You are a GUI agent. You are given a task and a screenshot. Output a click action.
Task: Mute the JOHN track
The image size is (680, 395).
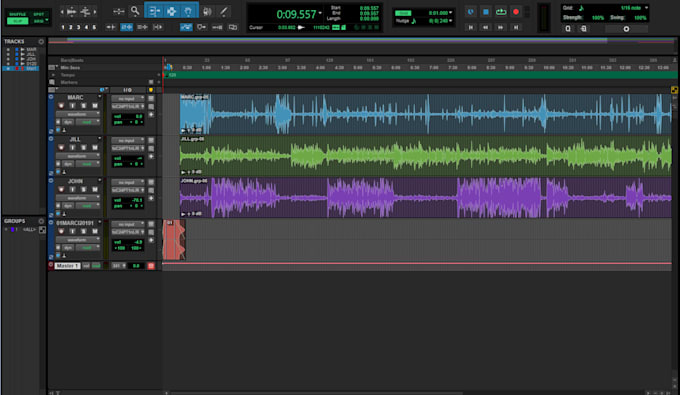[x=95, y=189]
